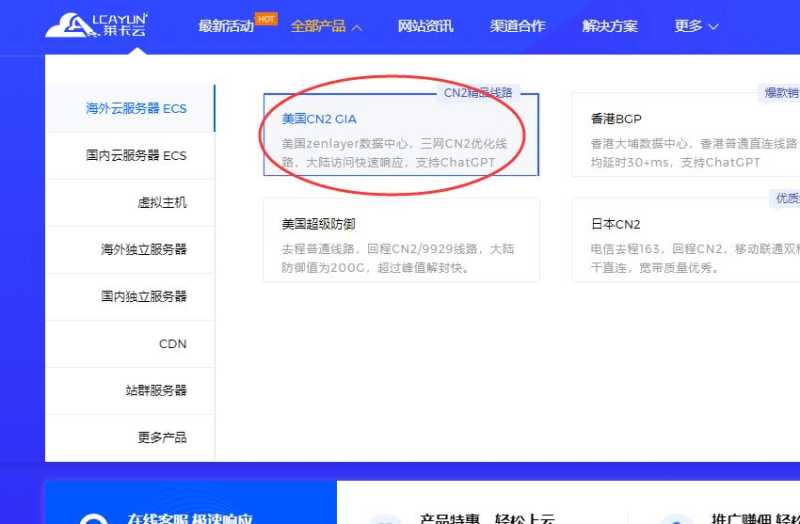Select 海外云服务器 ECS category
Screen dimensions: 800x524
[x=130, y=108]
